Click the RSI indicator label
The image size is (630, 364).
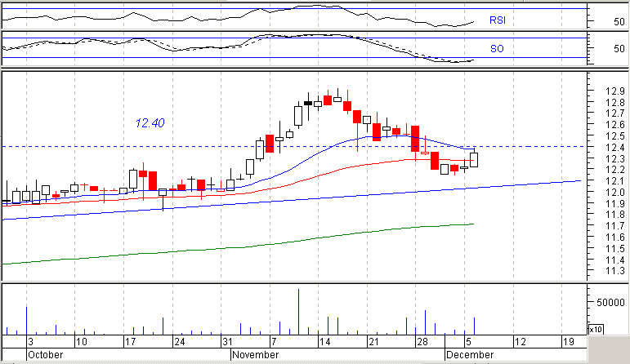click(497, 20)
